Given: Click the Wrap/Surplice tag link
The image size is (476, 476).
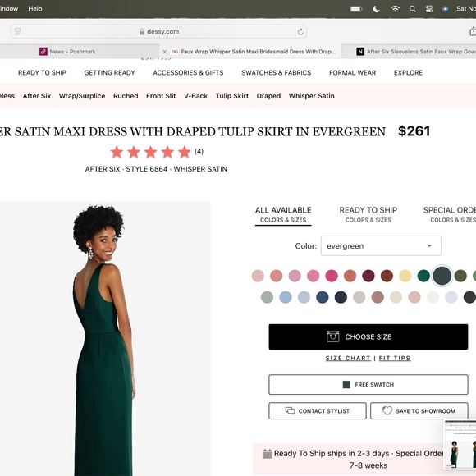Looking at the screenshot, I should click(x=82, y=96).
